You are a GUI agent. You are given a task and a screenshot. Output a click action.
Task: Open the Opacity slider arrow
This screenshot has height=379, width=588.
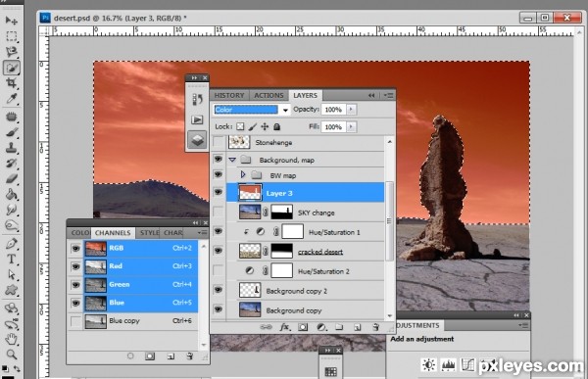(x=351, y=109)
